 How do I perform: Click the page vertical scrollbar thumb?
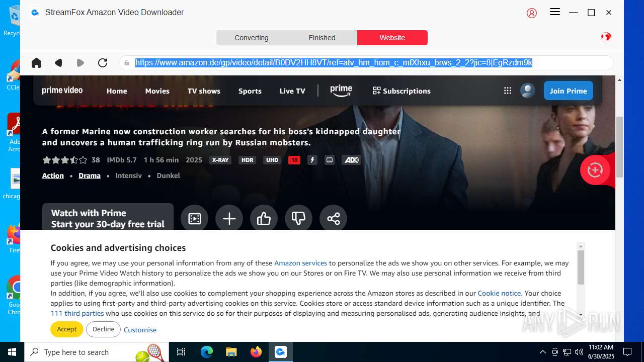(619, 147)
